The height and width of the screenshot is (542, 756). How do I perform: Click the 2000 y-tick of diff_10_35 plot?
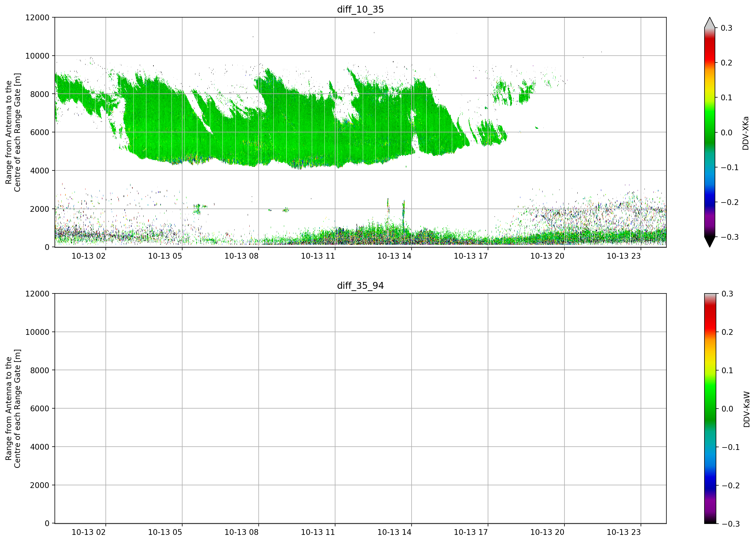click(x=40, y=209)
